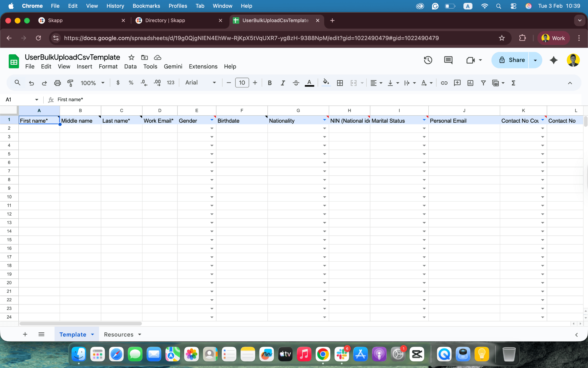The height and width of the screenshot is (368, 588).
Task: Toggle strikethrough formatting
Action: click(296, 83)
